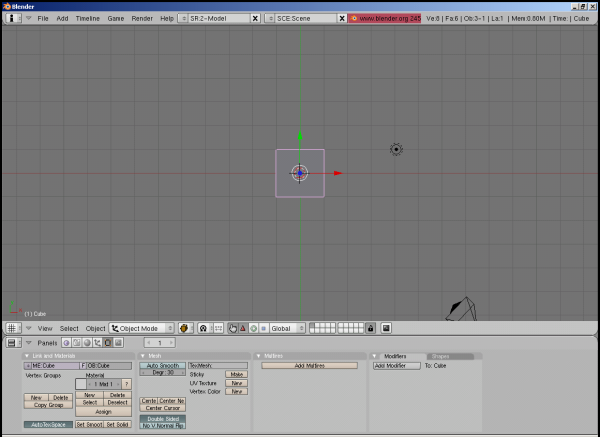Open the Render menu
Viewport: 600px width, 437px height.
click(x=142, y=18)
